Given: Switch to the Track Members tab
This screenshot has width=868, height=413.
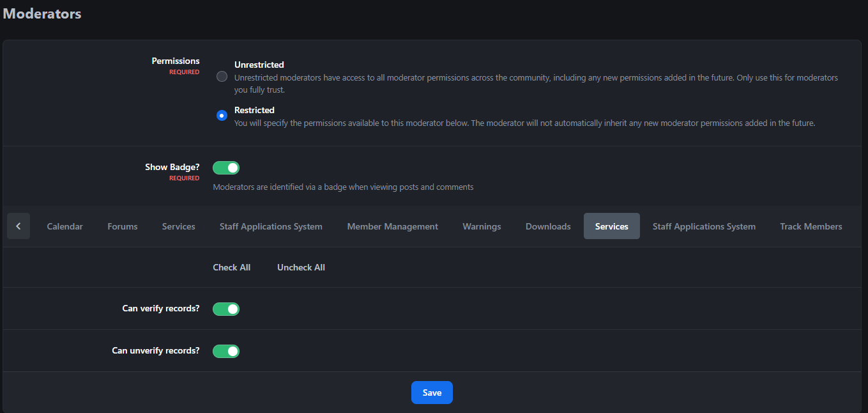Looking at the screenshot, I should pyautogui.click(x=811, y=226).
